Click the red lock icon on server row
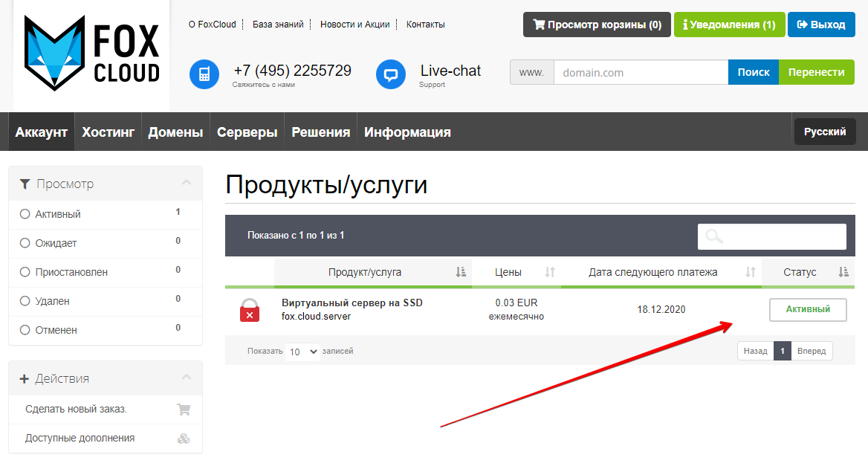 [250, 310]
